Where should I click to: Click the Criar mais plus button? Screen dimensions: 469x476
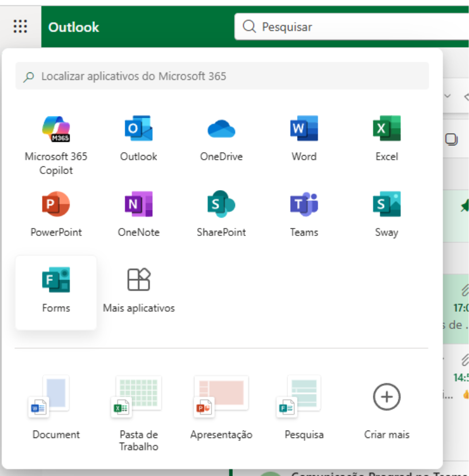coord(386,397)
